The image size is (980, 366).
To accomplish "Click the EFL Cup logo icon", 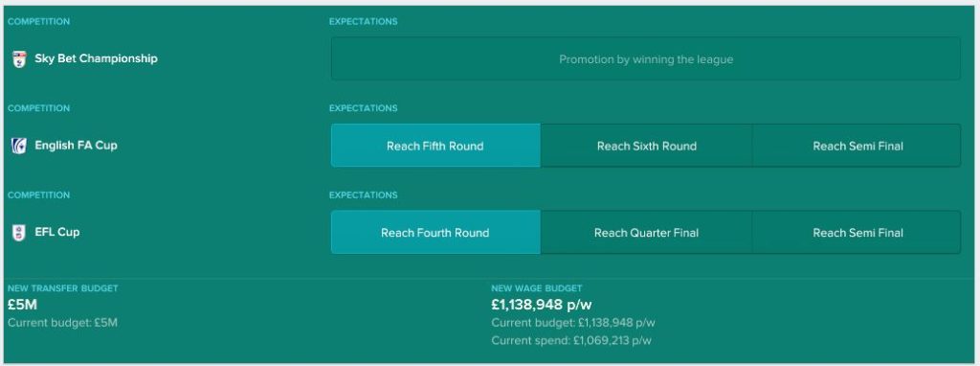I will (19, 233).
